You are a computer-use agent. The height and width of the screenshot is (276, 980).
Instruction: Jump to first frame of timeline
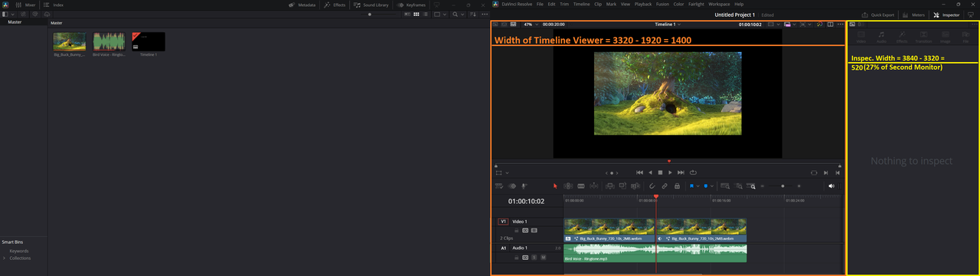pyautogui.click(x=639, y=172)
